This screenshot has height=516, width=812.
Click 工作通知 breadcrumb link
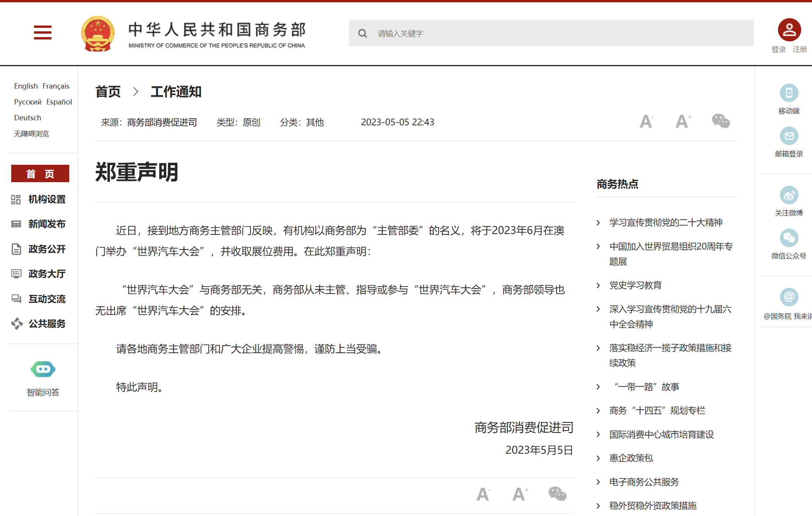point(176,92)
